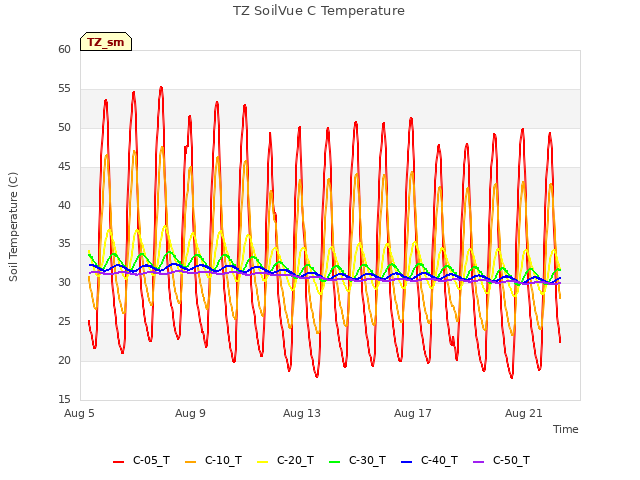Click the Soil Temperature (C) axis label
Image resolution: width=640 pixels, height=480 pixels.
[x=13, y=227]
